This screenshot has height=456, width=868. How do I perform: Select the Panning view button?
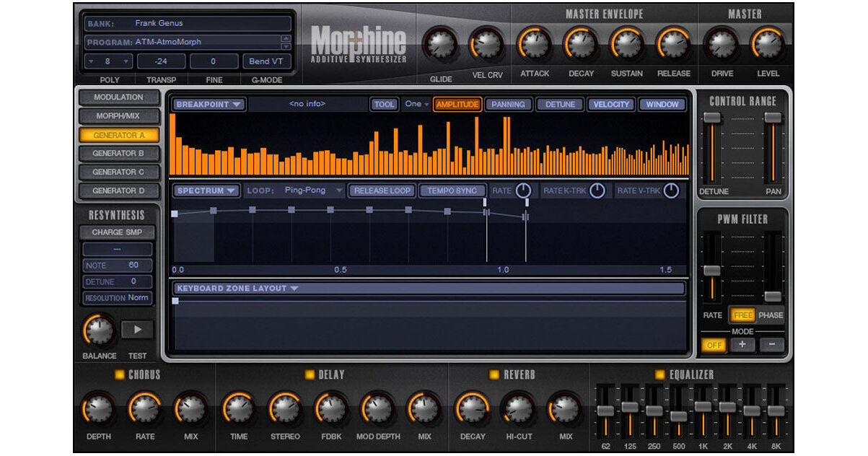[x=508, y=105]
